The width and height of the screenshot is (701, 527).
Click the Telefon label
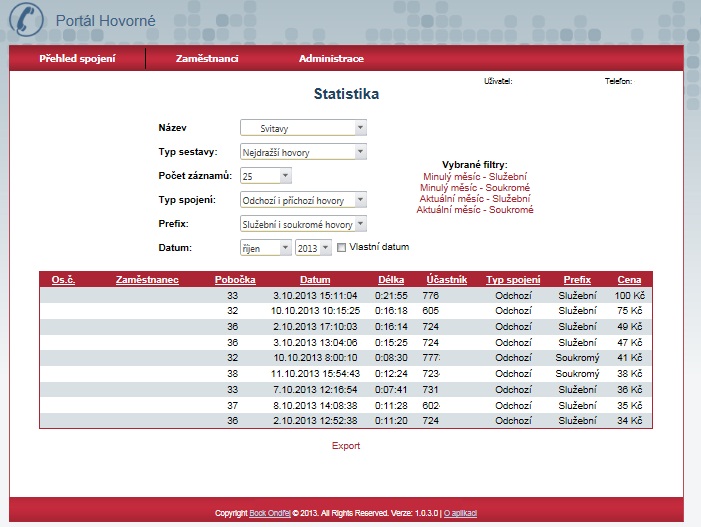pyautogui.click(x=619, y=81)
